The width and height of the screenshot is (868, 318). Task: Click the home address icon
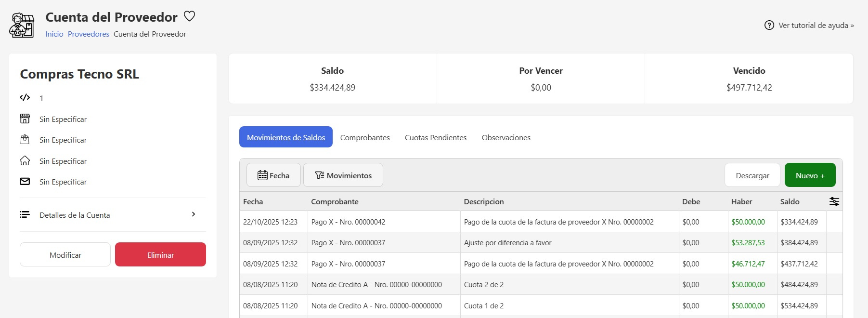pos(25,161)
